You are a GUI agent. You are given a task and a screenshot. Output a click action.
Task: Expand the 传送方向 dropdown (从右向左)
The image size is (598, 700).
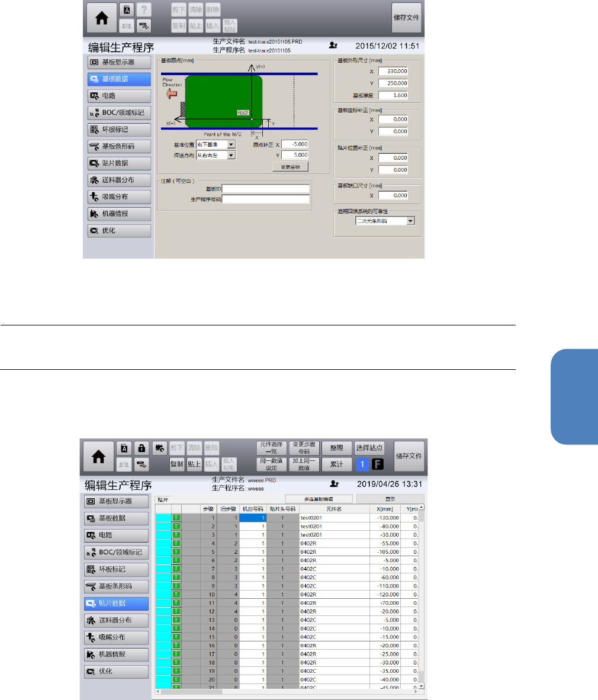[x=231, y=156]
